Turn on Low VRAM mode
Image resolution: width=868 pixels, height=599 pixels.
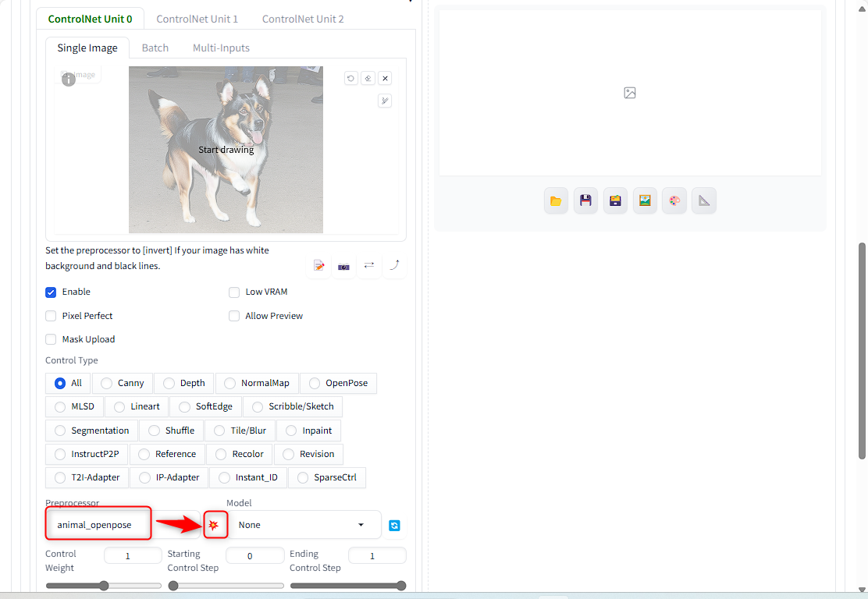pyautogui.click(x=233, y=292)
